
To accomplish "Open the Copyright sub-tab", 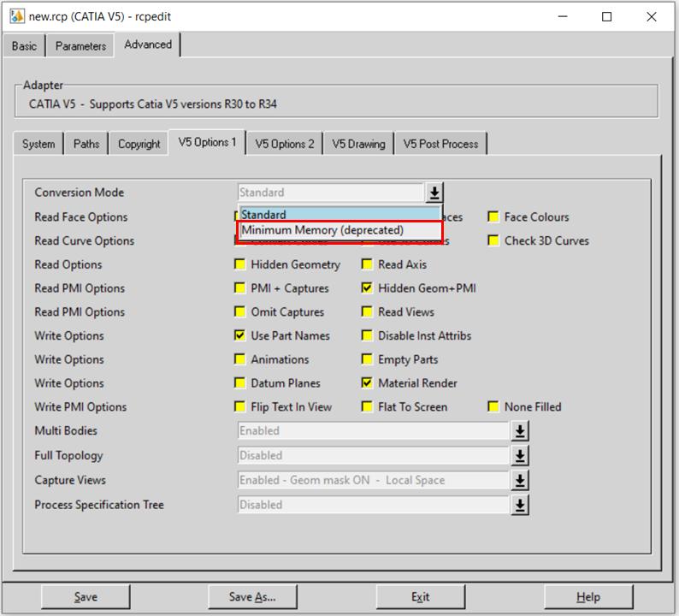I will coord(139,144).
